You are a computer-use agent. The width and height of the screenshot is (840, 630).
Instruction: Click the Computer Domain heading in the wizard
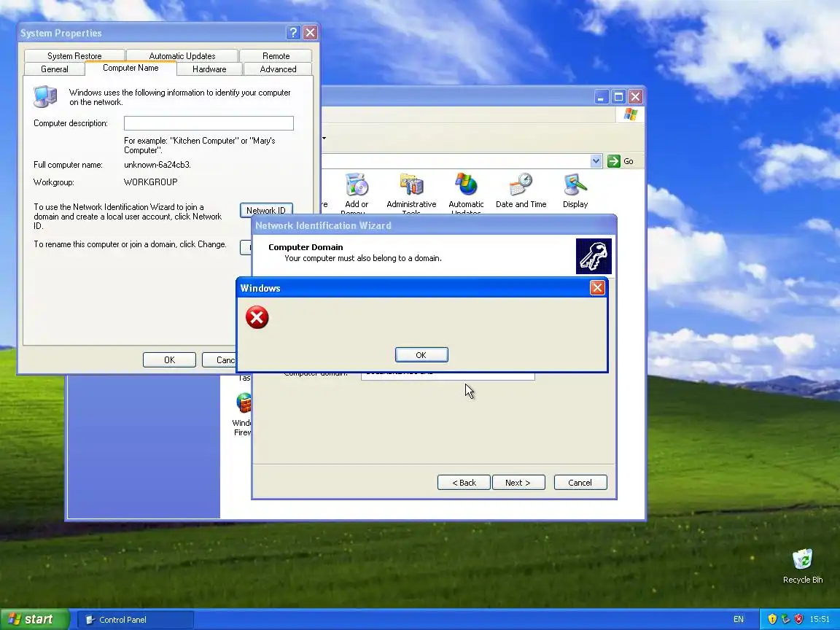pyautogui.click(x=306, y=247)
